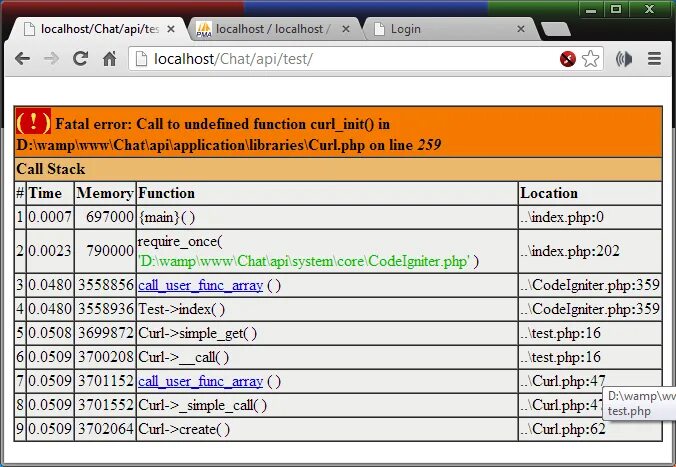676x467 pixels.
Task: Click the memory value 790000
Action: coord(110,251)
